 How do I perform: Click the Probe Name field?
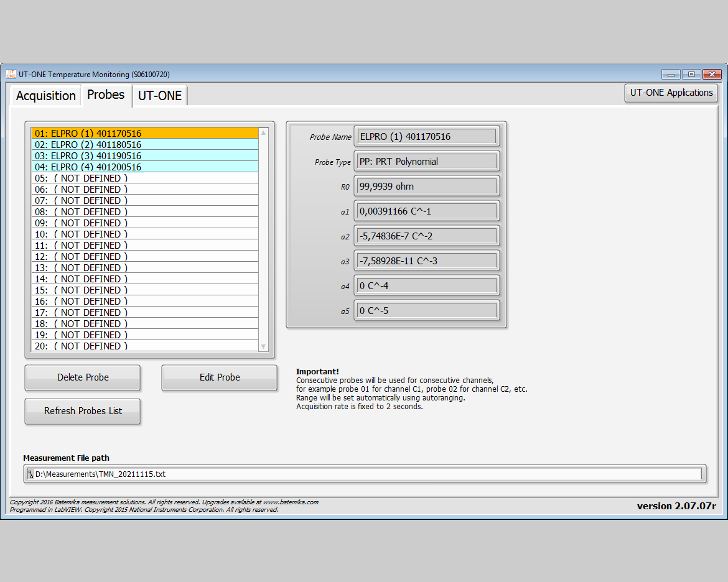(x=426, y=136)
